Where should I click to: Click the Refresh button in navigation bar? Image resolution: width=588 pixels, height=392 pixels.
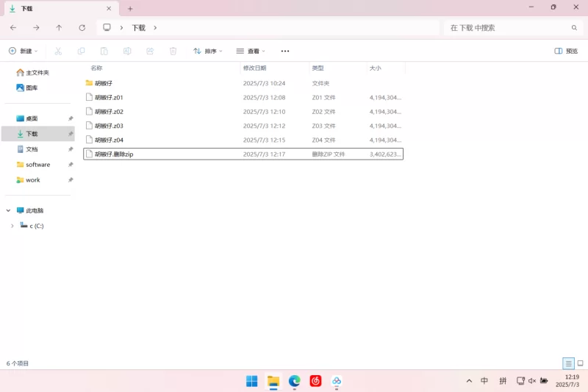[82, 27]
